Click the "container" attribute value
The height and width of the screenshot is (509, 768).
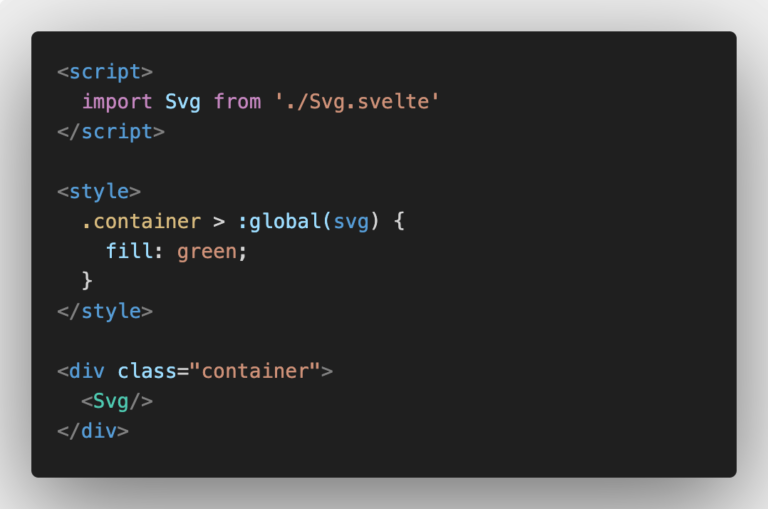(255, 371)
